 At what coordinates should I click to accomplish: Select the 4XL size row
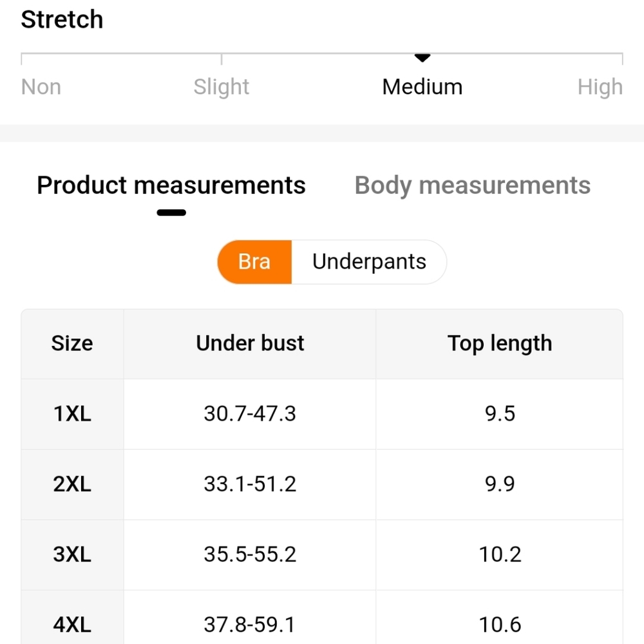[x=322, y=618]
